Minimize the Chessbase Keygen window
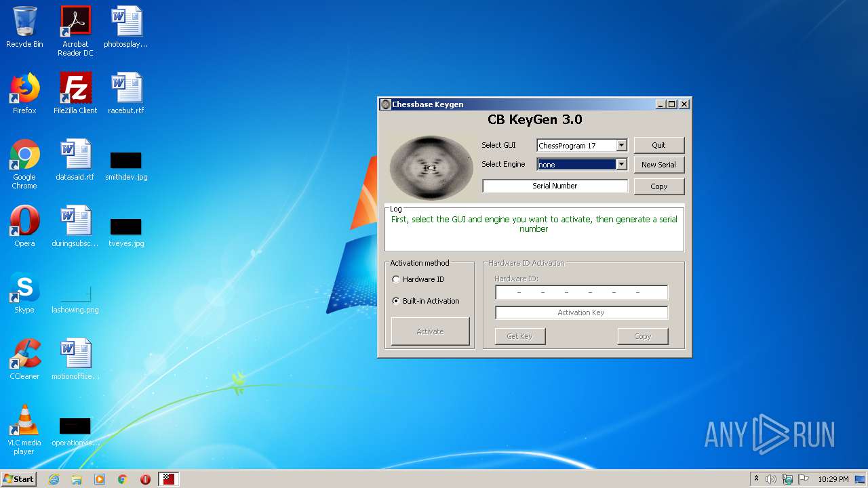This screenshot has width=868, height=488. pos(660,104)
